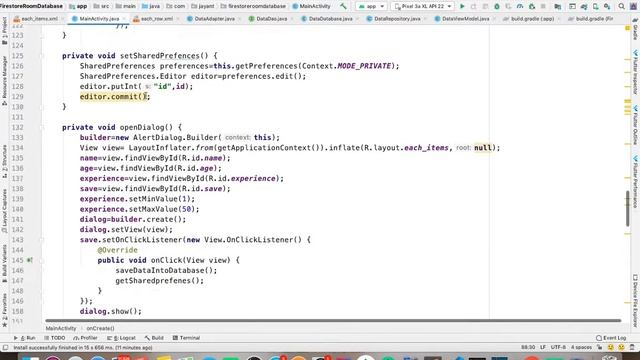Click the MainActivity breadcrumb below the editor
This screenshot has height=360, width=640.
(61, 328)
